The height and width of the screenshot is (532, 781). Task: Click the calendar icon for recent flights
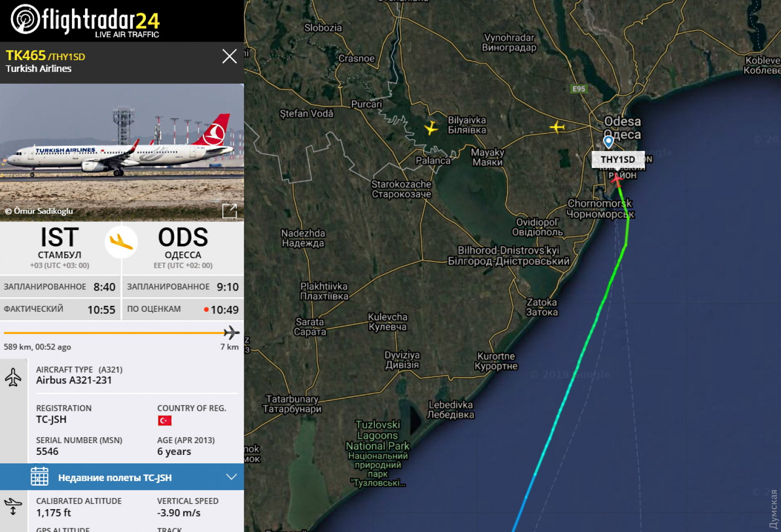(39, 477)
